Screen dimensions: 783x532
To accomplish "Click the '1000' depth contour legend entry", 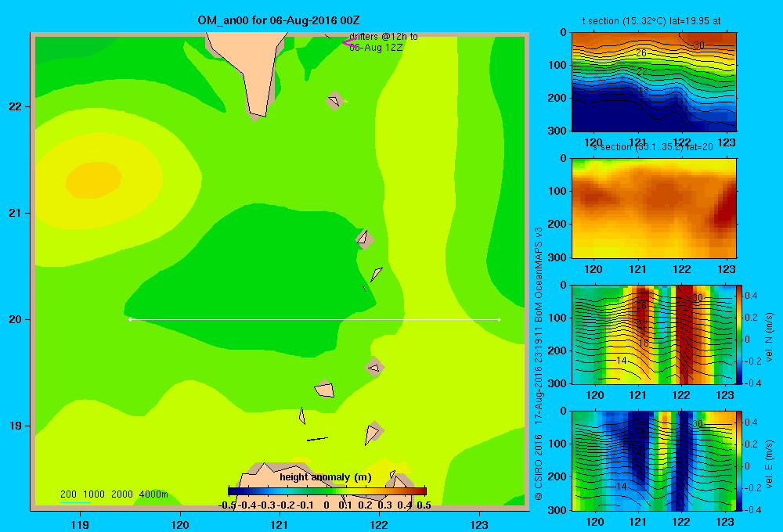I will [94, 494].
